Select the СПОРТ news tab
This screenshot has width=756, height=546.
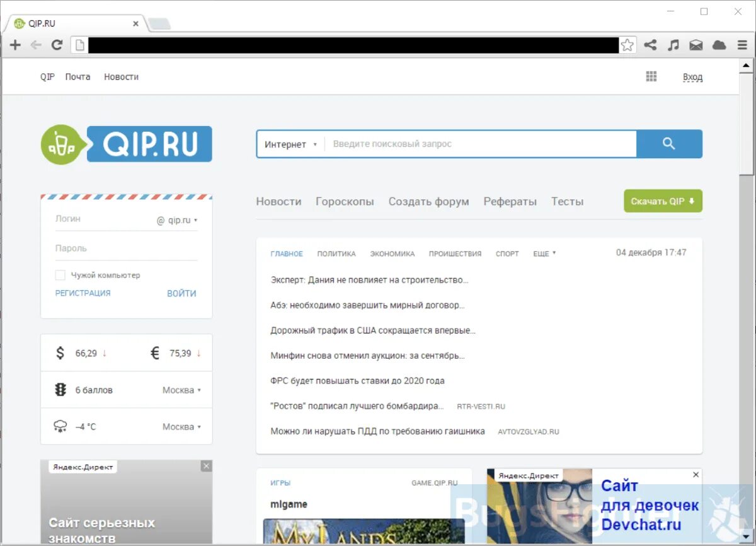pyautogui.click(x=507, y=253)
